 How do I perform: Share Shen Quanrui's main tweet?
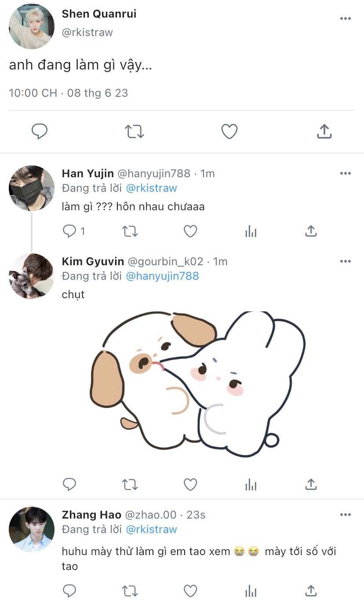(324, 131)
